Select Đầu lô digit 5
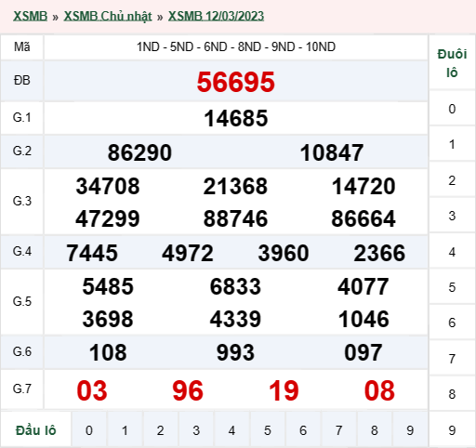Screen dimensions: 476x448 [268, 430]
